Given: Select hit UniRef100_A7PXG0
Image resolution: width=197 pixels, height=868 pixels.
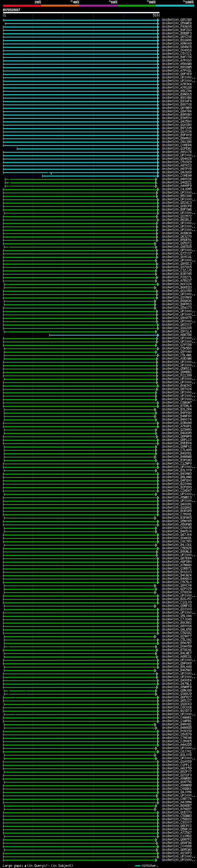Looking at the screenshot, I should click(177, 61).
